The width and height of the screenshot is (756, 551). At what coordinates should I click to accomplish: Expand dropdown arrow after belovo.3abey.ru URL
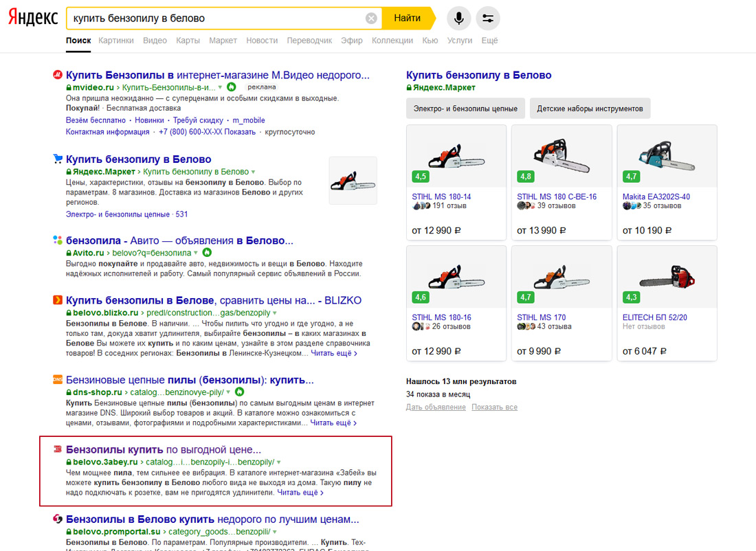(278, 462)
